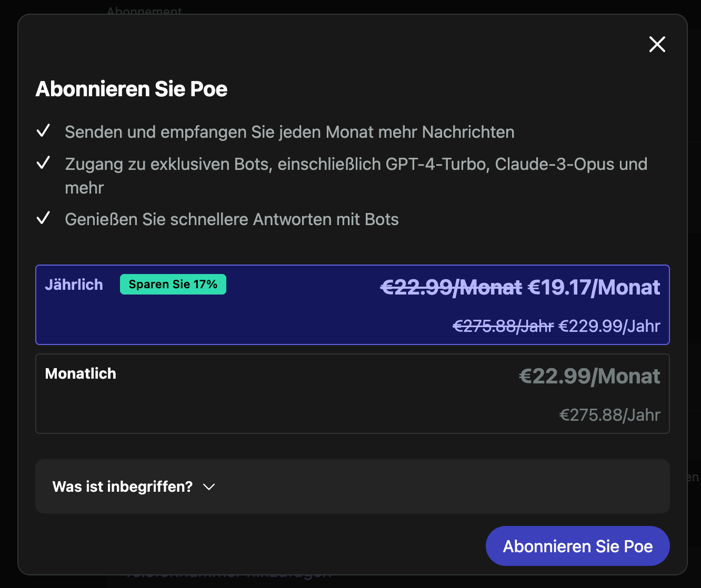The height and width of the screenshot is (588, 701).
Task: Click the 'Sparen Sie 17%' badge
Action: point(173,285)
